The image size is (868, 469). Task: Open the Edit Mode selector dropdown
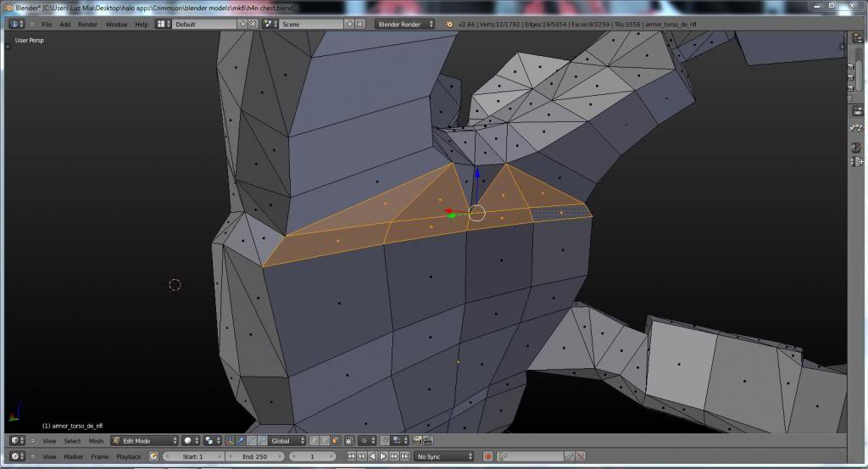(x=144, y=441)
